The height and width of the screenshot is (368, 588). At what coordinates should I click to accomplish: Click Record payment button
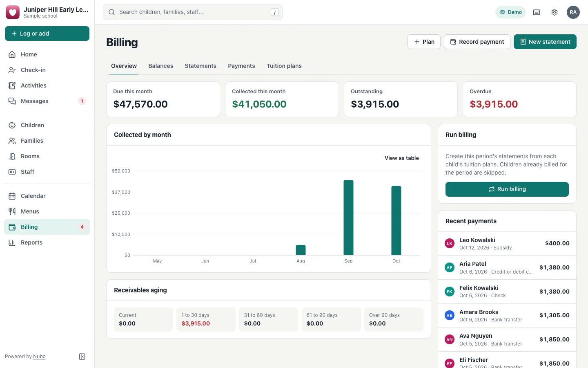click(x=477, y=42)
